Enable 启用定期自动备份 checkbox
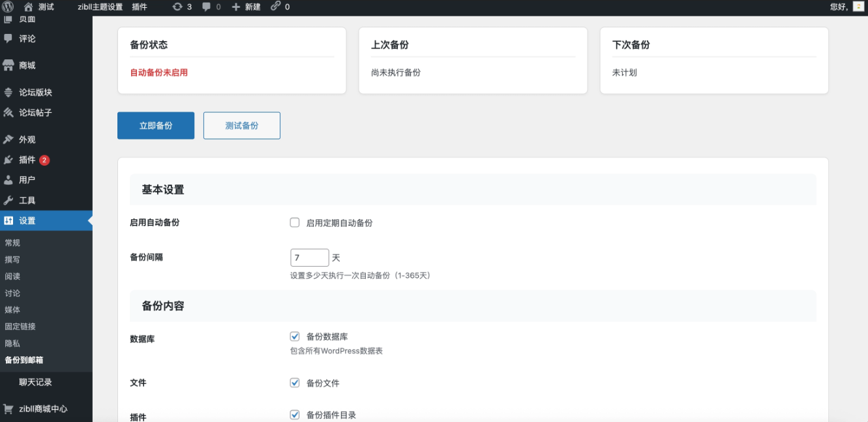868x422 pixels. coord(295,222)
